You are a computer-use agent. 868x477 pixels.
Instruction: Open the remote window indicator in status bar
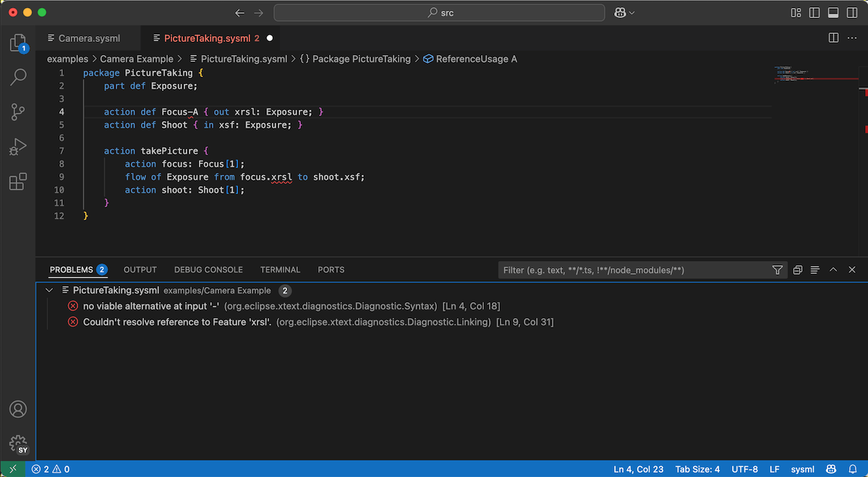13,469
